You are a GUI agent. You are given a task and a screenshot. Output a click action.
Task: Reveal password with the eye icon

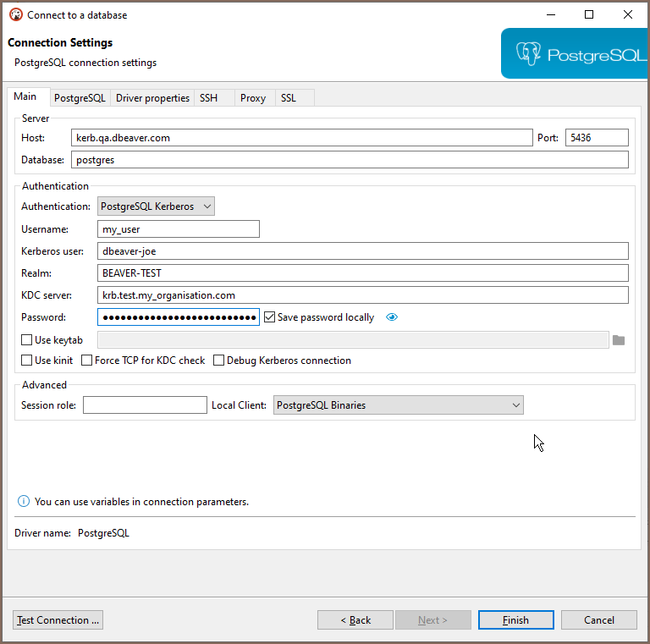[391, 317]
